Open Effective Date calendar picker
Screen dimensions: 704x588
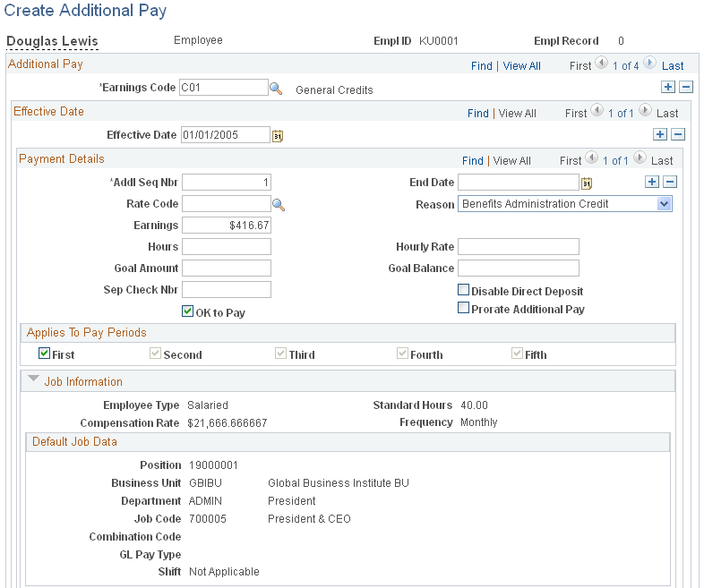pos(278,136)
